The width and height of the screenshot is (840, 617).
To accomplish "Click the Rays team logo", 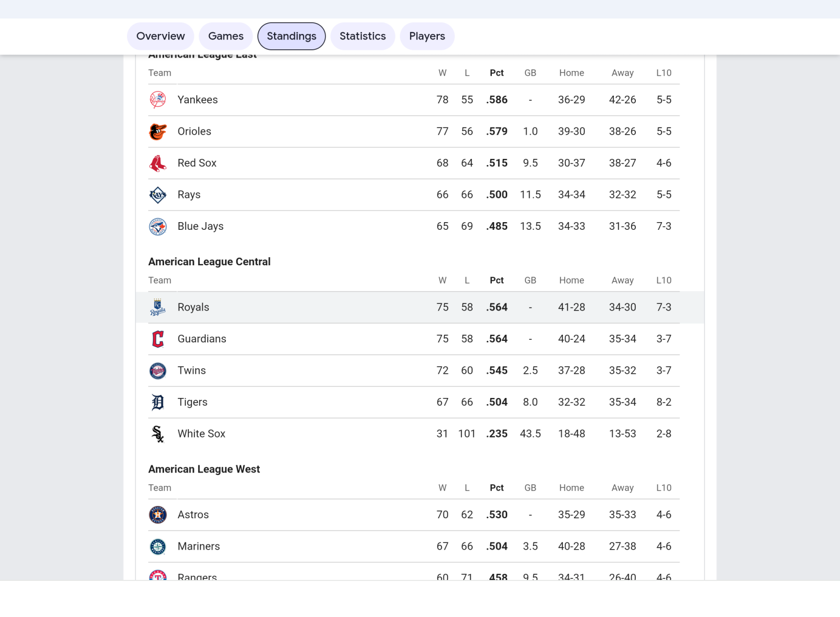I will [158, 195].
